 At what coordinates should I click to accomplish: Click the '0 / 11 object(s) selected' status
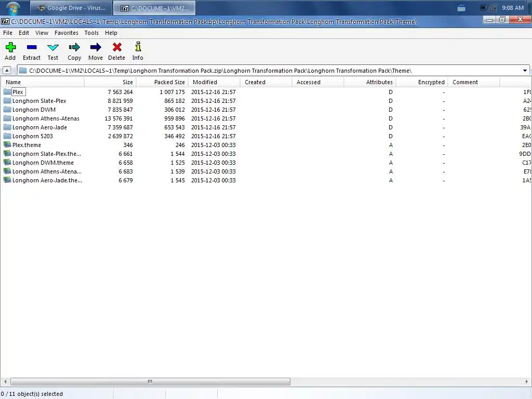(32, 394)
